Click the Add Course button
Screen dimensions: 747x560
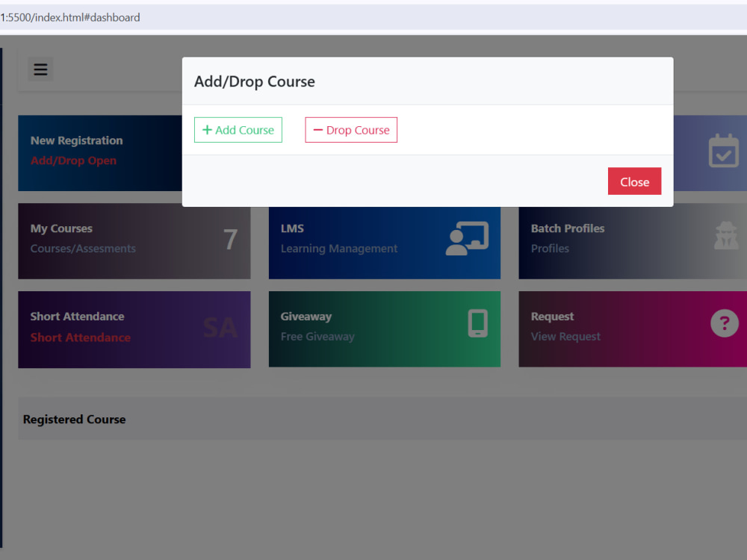tap(238, 130)
